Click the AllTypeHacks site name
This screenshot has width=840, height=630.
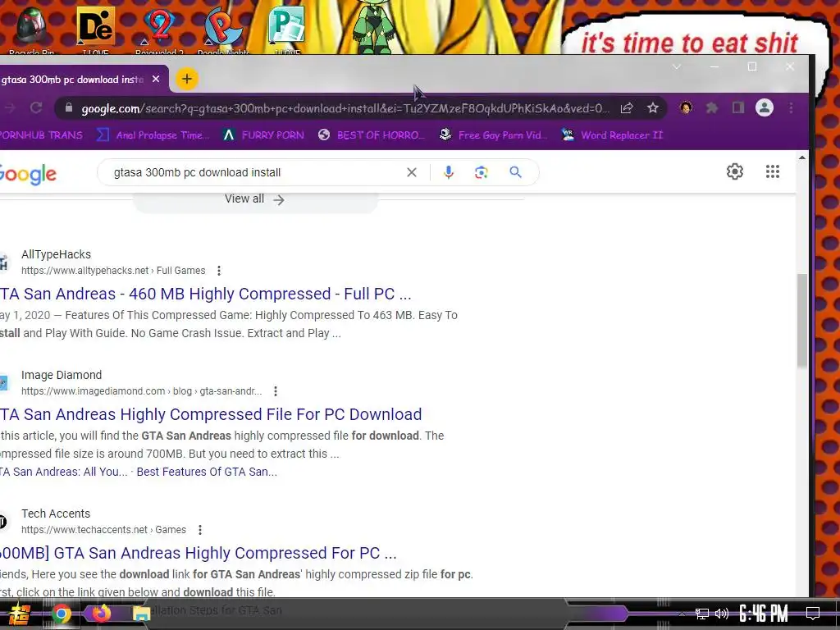pyautogui.click(x=57, y=254)
